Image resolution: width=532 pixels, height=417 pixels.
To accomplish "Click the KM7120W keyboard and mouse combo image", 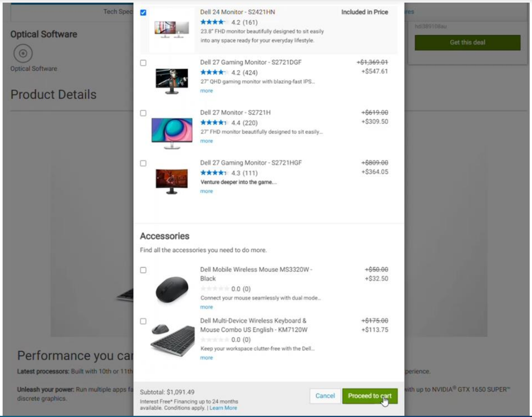I will click(173, 339).
